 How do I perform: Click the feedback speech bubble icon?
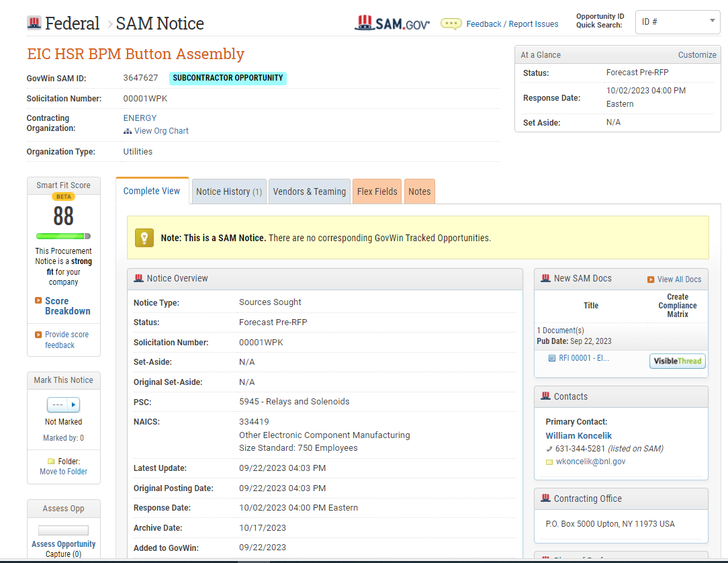tap(451, 24)
